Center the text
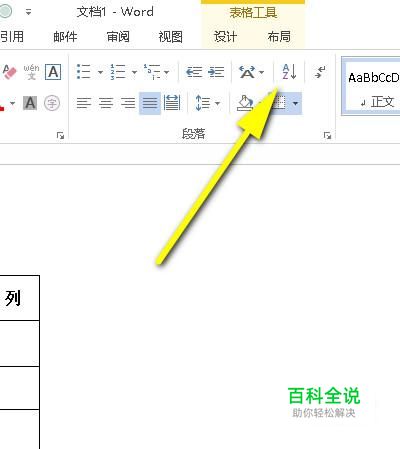 (106, 103)
